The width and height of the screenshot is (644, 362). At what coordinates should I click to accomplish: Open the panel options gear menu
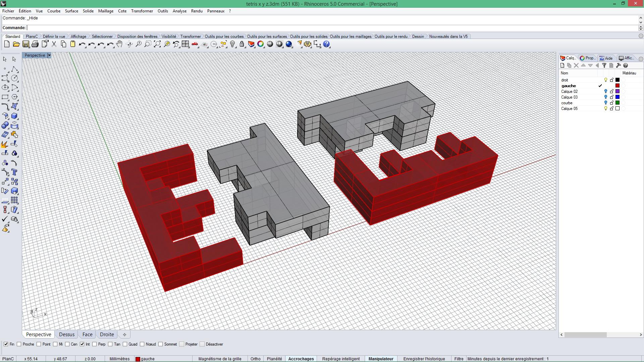tap(641, 59)
